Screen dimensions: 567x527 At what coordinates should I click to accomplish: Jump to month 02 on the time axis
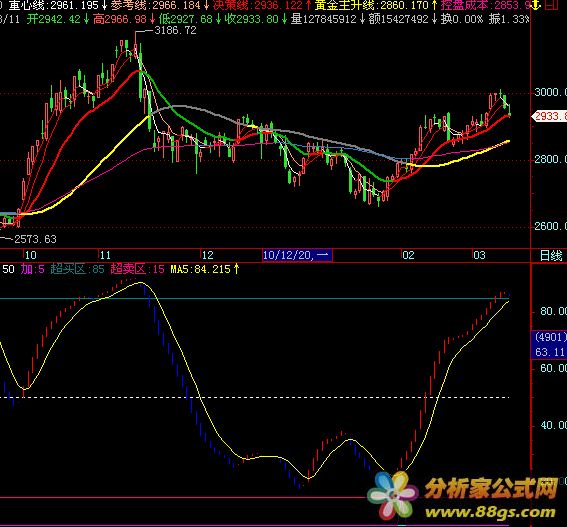(408, 255)
